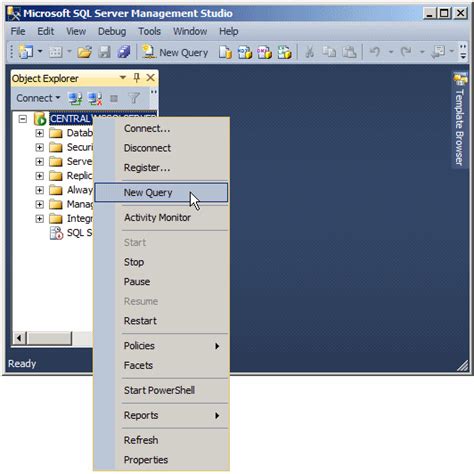Image resolution: width=474 pixels, height=474 pixels.
Task: Click the Copy toolbar icon
Action: click(x=329, y=52)
